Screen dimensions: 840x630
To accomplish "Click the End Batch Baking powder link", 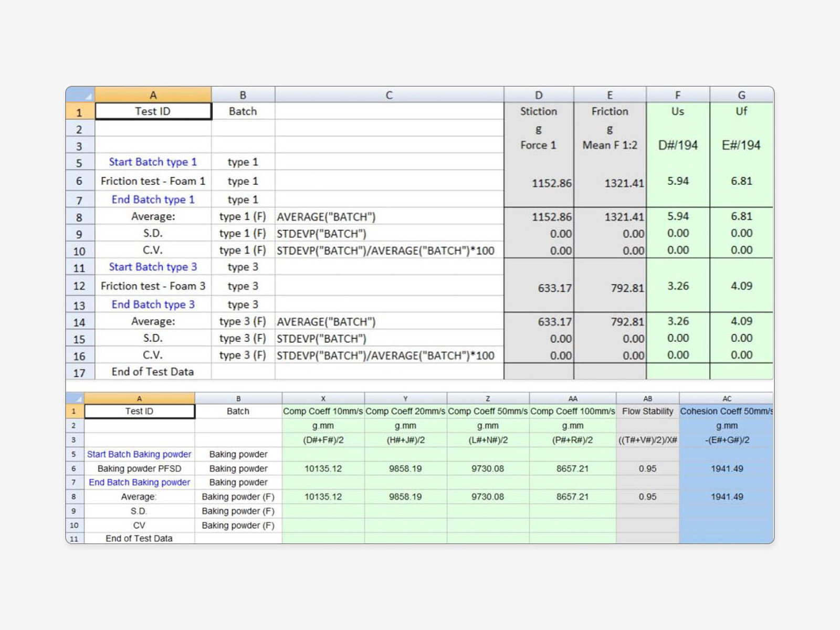I will 139,482.
